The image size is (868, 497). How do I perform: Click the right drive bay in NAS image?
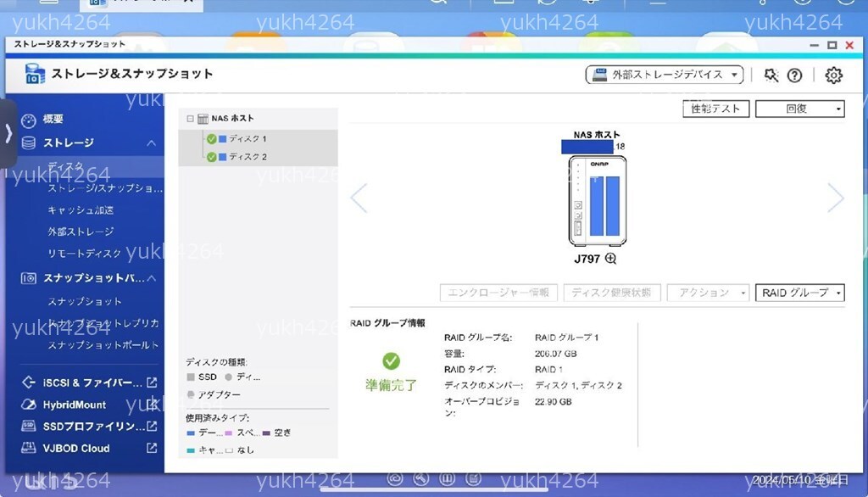click(612, 206)
